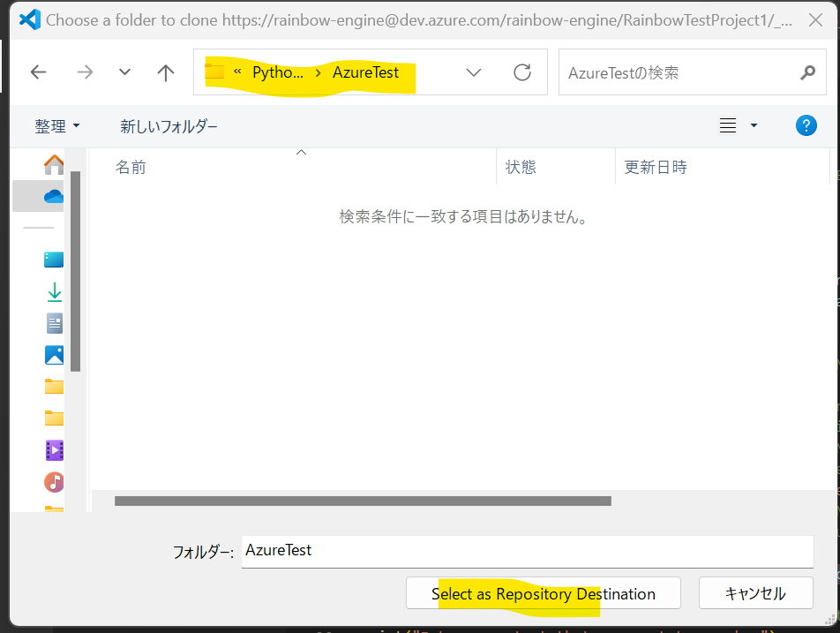
Task: Click the VS Code icon in the title bar
Action: tap(30, 19)
